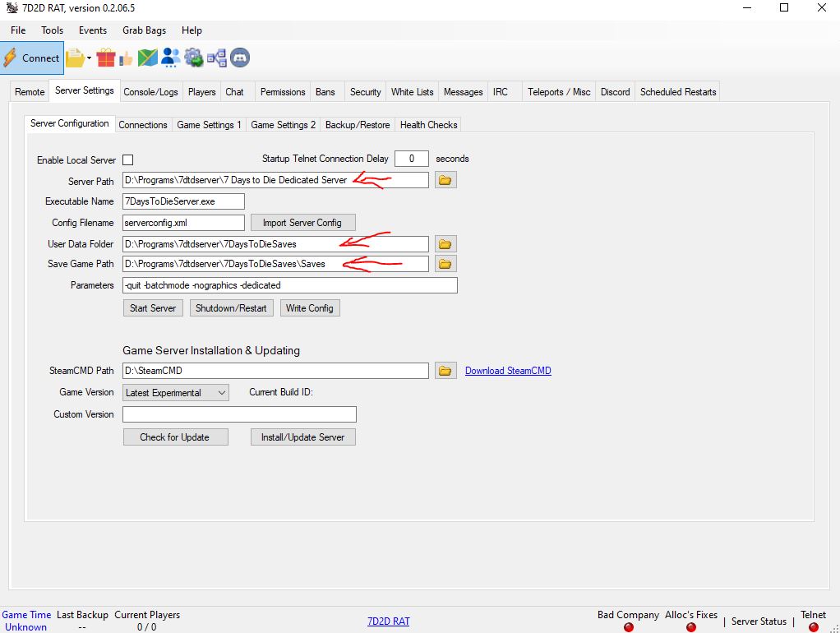Open the Health Checks sub-tab
This screenshot has height=633, width=840.
coord(428,125)
